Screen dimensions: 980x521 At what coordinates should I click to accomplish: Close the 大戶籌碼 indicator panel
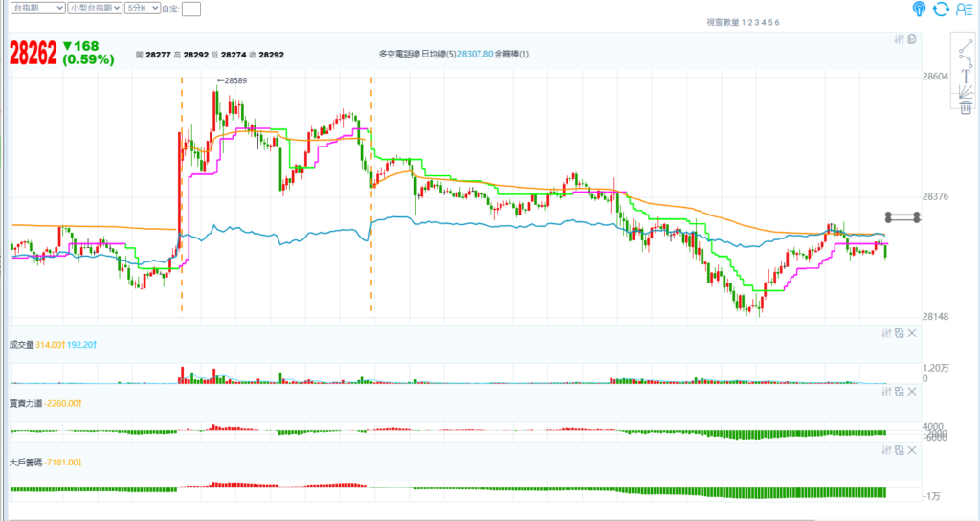click(x=912, y=448)
